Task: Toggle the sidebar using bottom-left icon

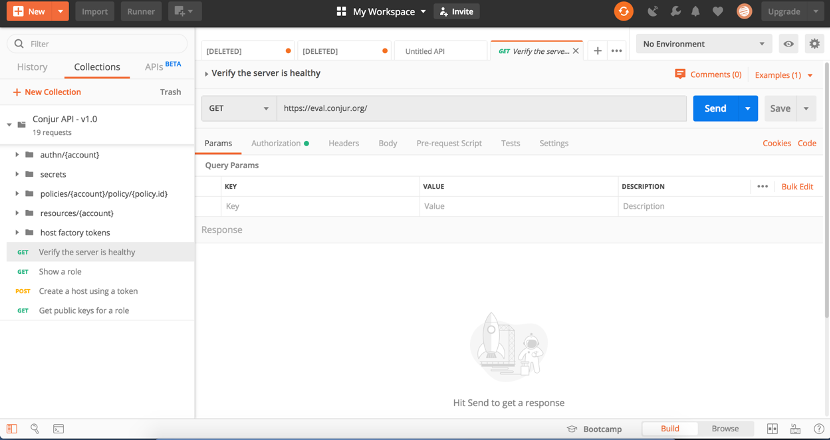Action: [x=12, y=429]
